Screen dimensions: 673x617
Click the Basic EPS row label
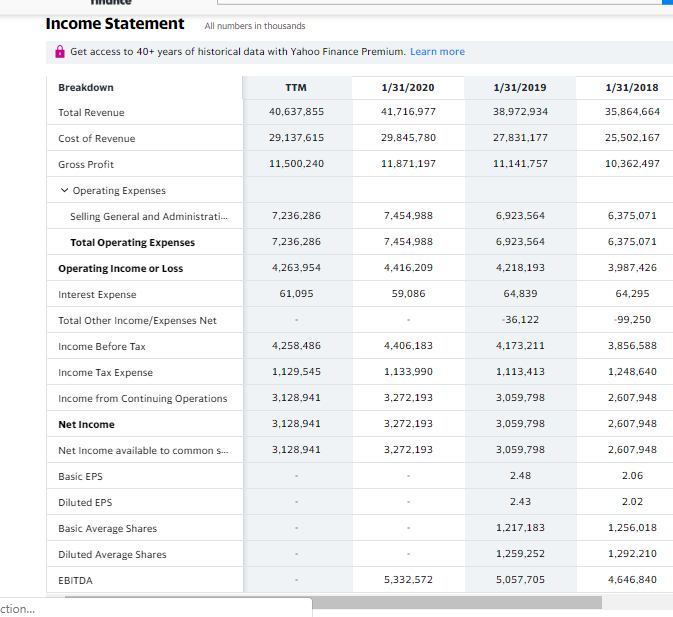(80, 476)
